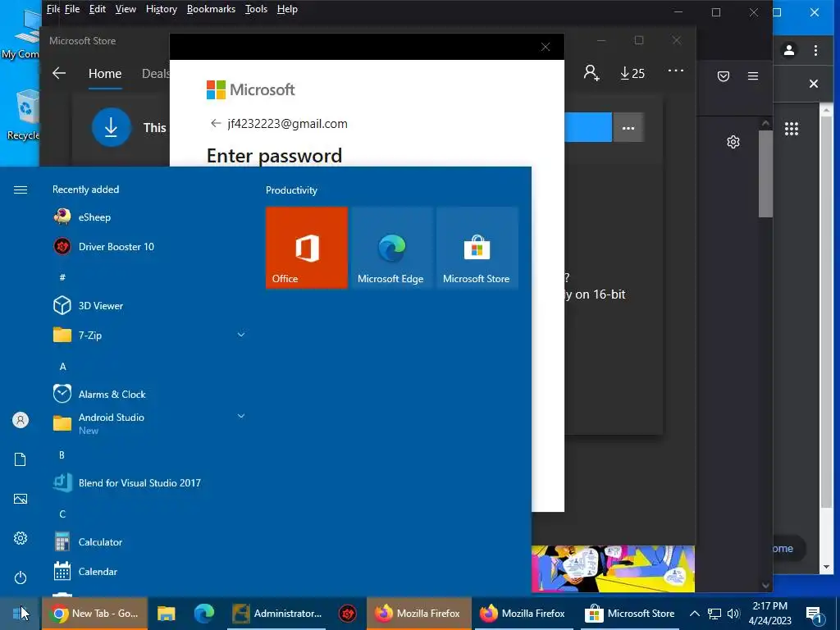Launch Blend for Visual Studio 2017
The image size is (840, 630).
pyautogui.click(x=148, y=482)
